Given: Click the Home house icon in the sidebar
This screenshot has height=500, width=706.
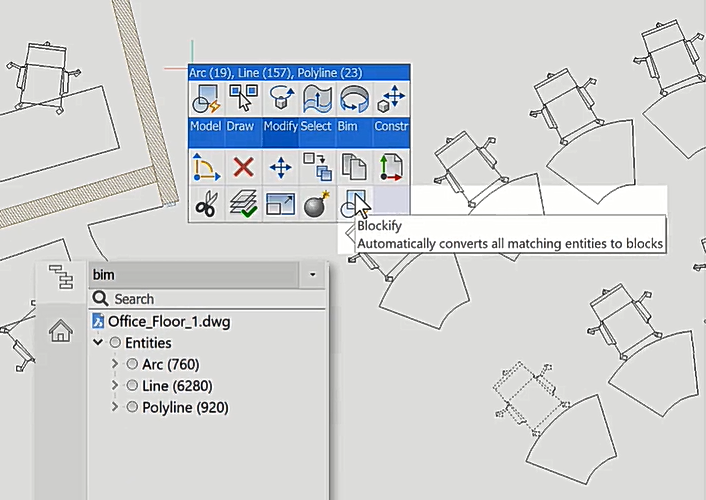Looking at the screenshot, I should tap(61, 330).
